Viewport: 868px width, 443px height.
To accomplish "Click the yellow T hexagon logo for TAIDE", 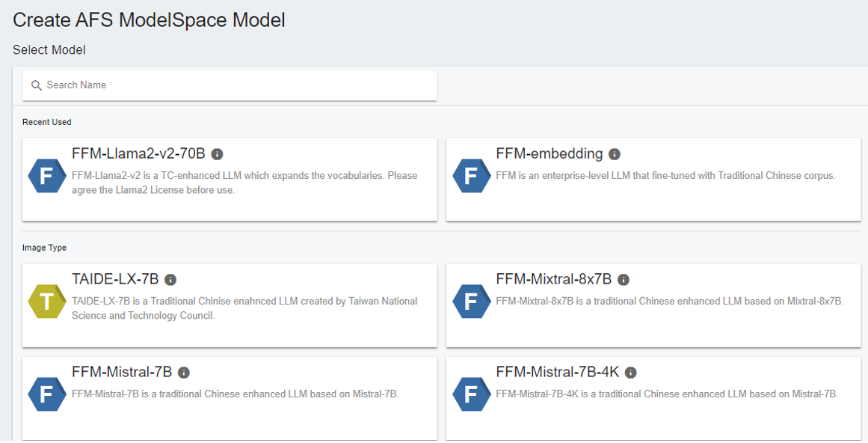I will [47, 302].
